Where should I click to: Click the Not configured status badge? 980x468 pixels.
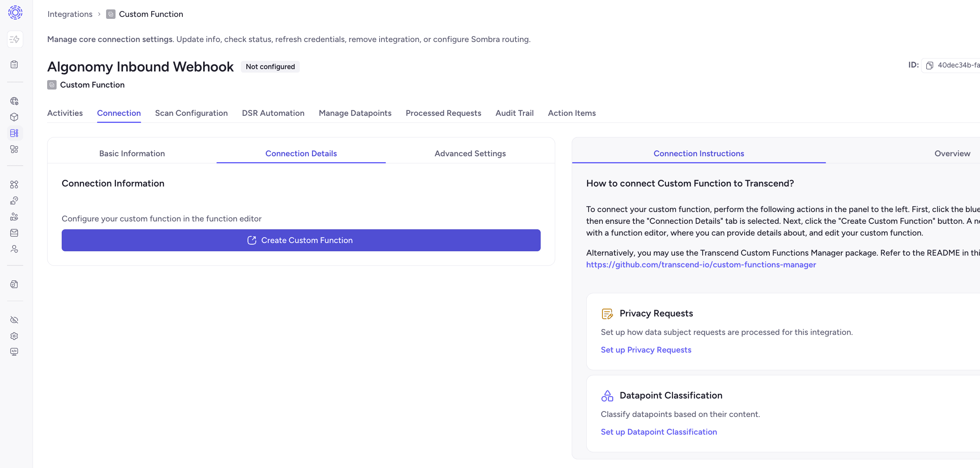[x=270, y=67]
